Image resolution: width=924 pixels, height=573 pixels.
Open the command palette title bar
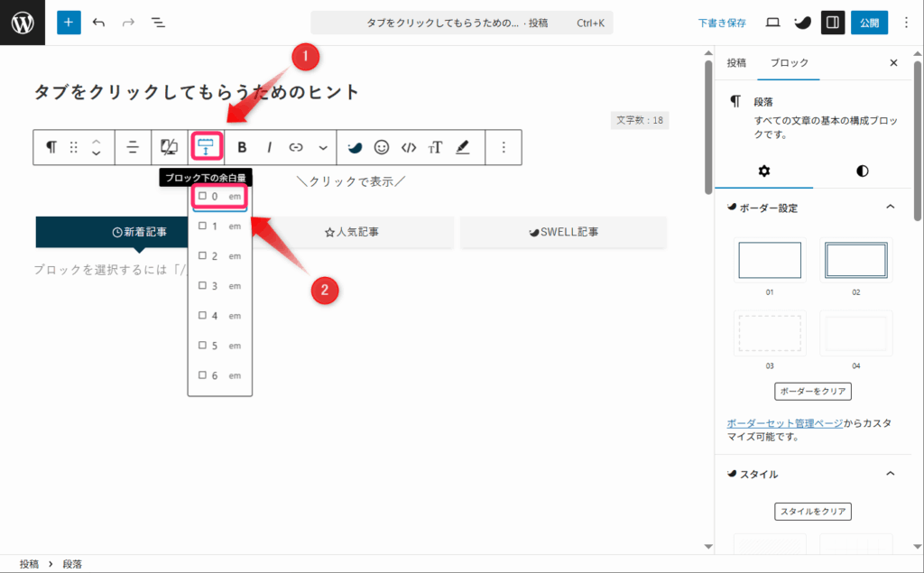[x=462, y=23]
